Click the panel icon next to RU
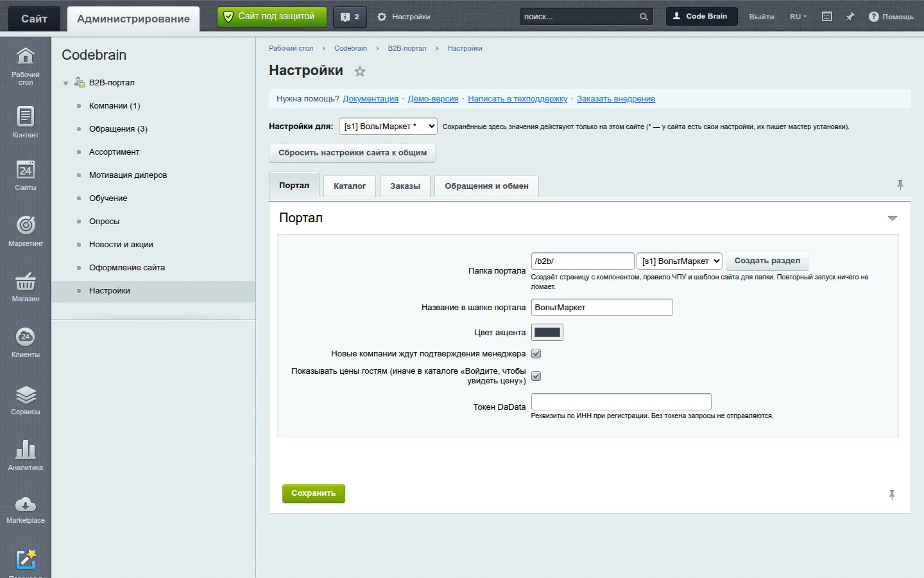The height and width of the screenshot is (578, 924). [x=827, y=17]
